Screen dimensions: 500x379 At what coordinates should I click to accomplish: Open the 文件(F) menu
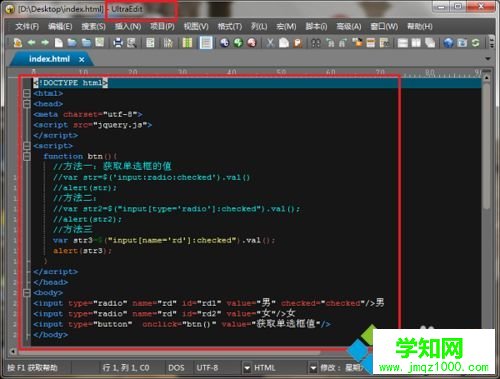[x=27, y=26]
